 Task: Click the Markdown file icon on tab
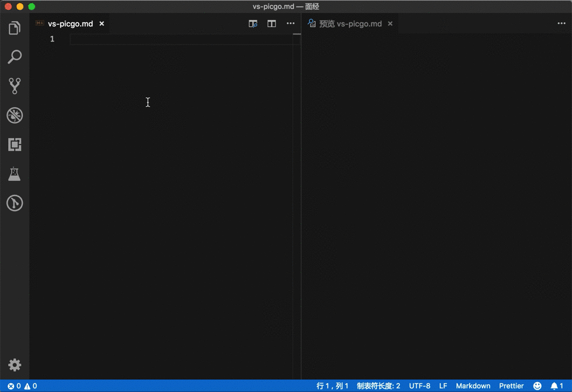click(40, 23)
